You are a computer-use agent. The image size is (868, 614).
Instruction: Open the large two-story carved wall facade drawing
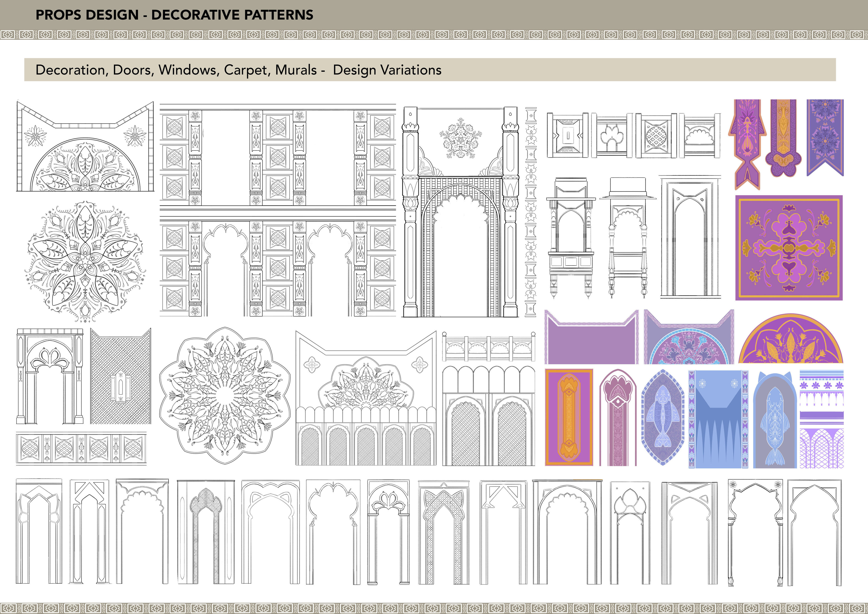click(278, 210)
